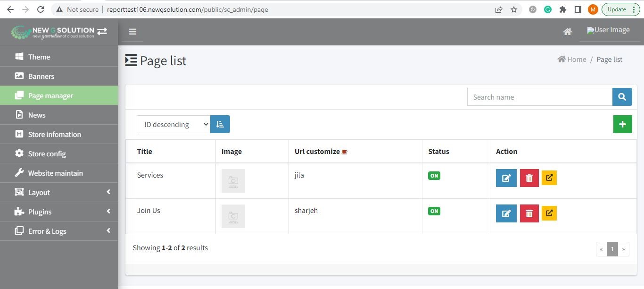Viewport: 644px width, 289px height.
Task: Open the Chrome three-dot menu
Action: [634, 9]
